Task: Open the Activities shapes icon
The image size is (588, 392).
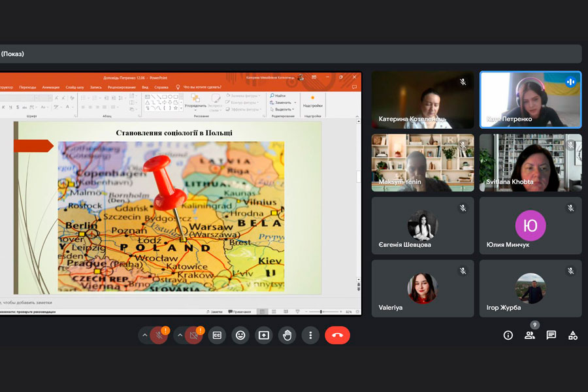Action: 572,335
